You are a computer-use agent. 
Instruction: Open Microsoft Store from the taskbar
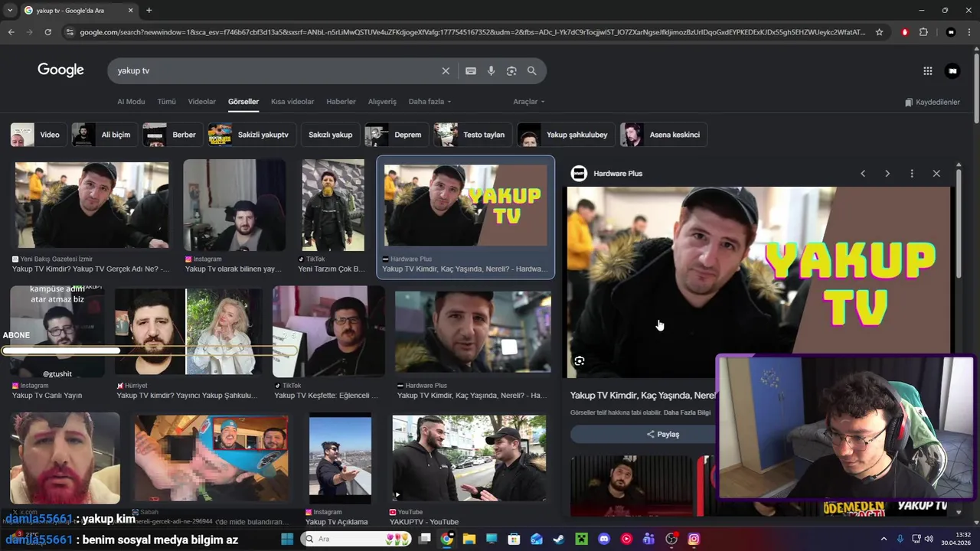click(x=514, y=539)
